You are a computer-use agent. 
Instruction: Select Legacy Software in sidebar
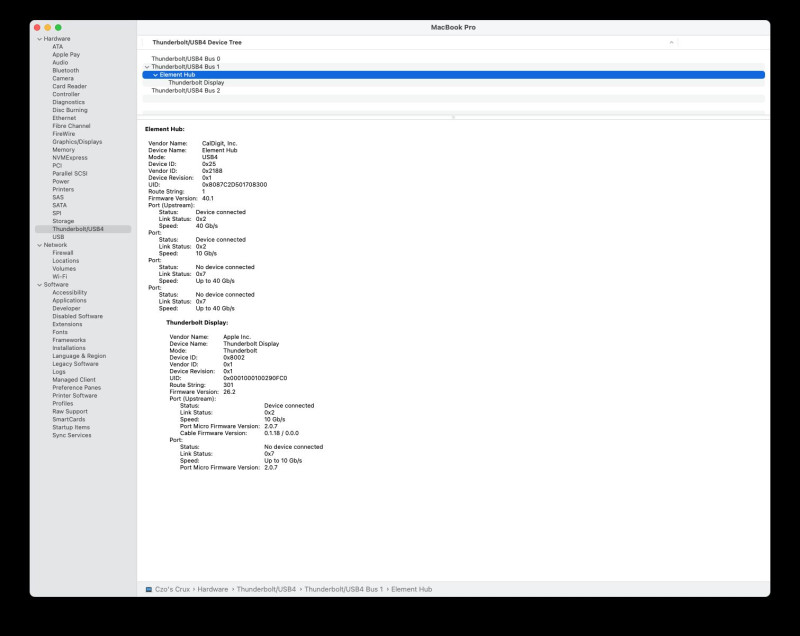(x=76, y=364)
